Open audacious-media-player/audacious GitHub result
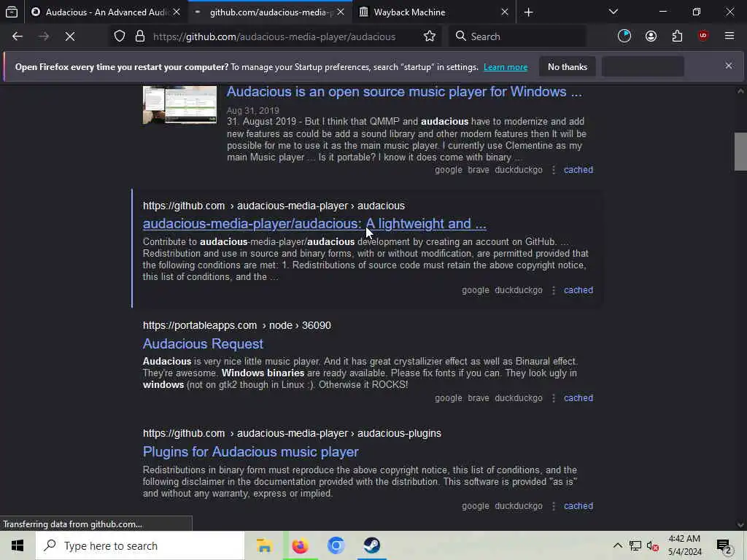Screen dimensions: 747x560 (314, 224)
